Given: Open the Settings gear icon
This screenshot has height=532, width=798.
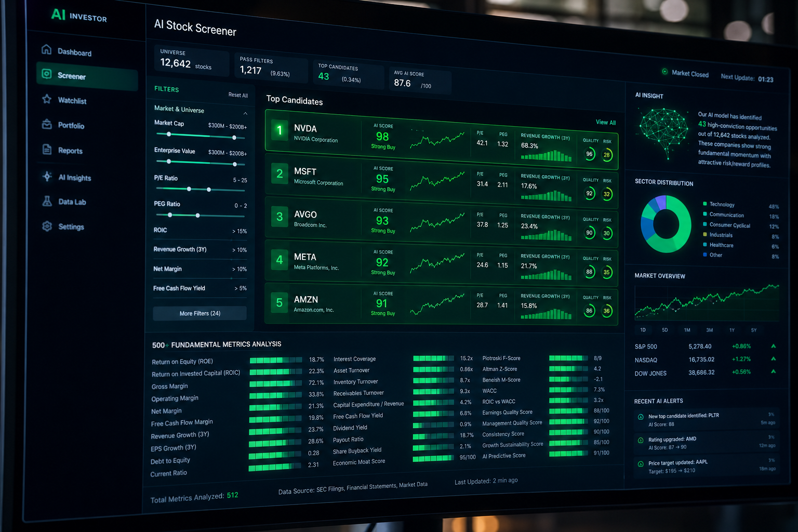Looking at the screenshot, I should click(x=47, y=226).
